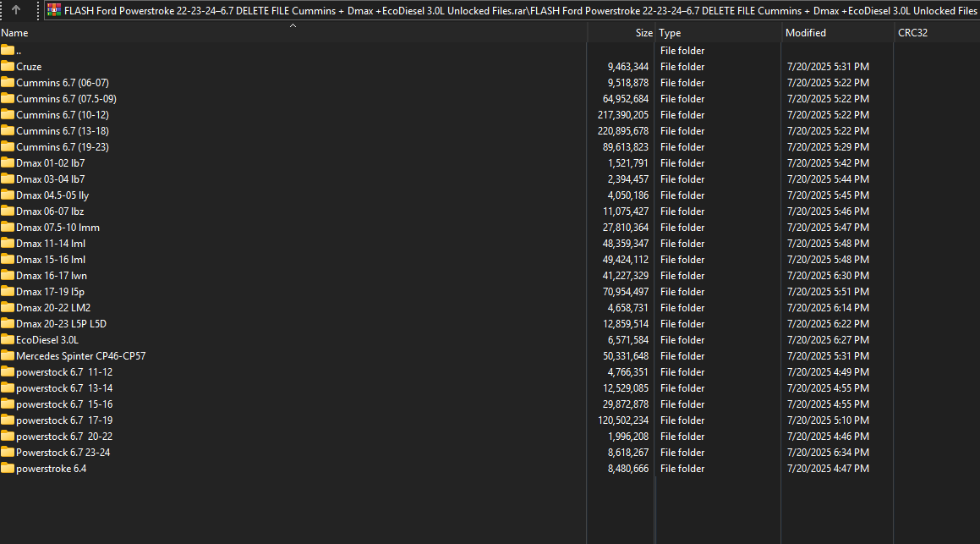
Task: Click the size value 50,331,648
Action: [x=626, y=356]
